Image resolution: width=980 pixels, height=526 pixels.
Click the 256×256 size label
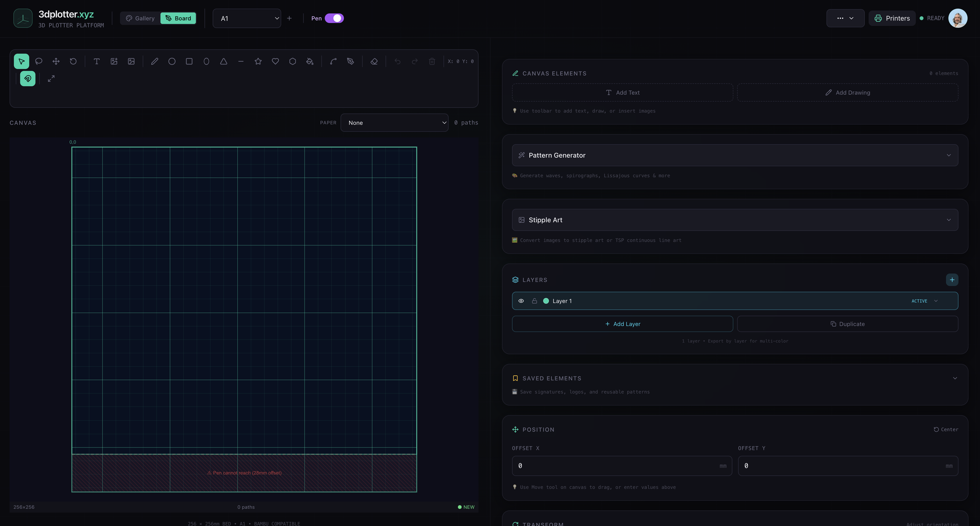coord(24,507)
